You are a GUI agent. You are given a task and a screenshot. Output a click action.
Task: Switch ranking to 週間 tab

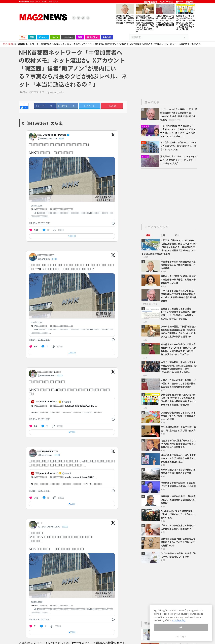[148, 235]
